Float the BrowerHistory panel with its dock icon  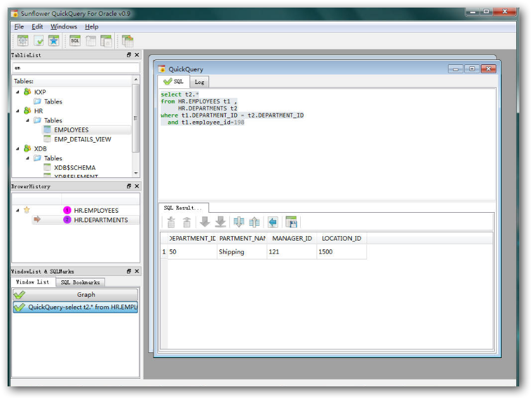(x=129, y=186)
